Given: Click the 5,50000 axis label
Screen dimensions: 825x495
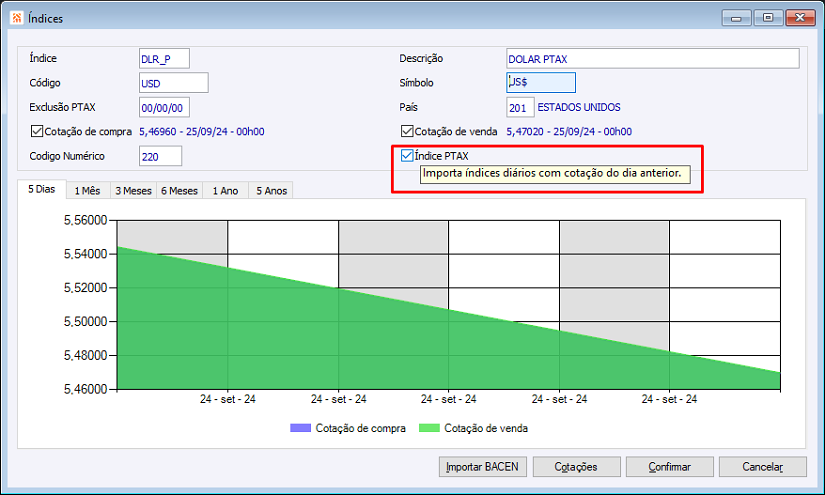Looking at the screenshot, I should click(86, 321).
